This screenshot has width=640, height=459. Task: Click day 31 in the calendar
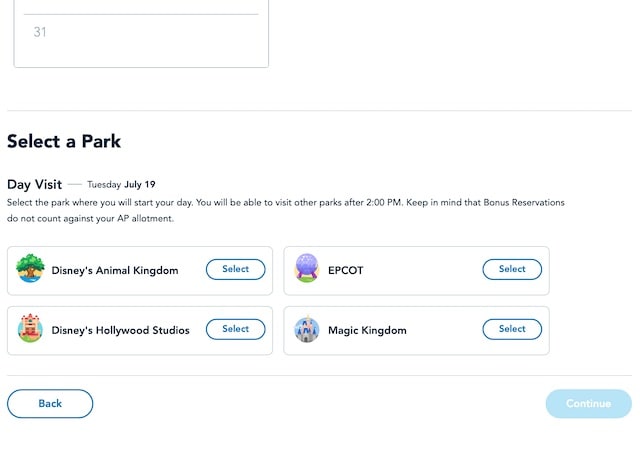click(40, 32)
